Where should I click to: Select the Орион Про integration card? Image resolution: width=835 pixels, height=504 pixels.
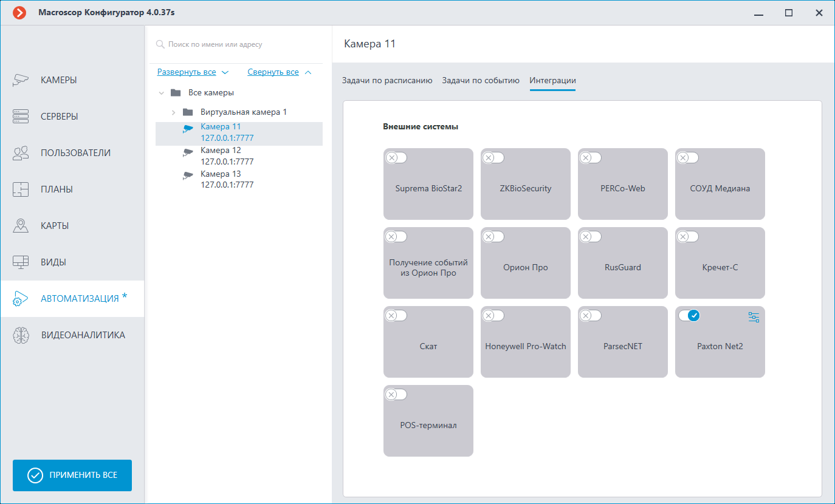tap(526, 263)
